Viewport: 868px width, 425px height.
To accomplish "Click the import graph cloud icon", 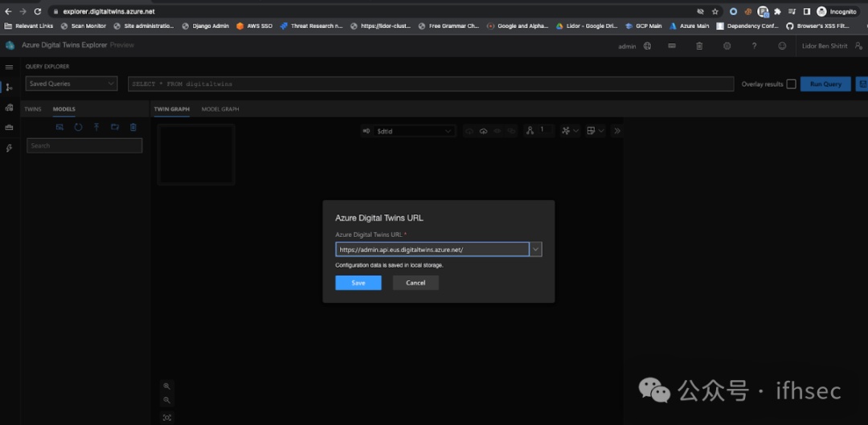I will point(469,131).
